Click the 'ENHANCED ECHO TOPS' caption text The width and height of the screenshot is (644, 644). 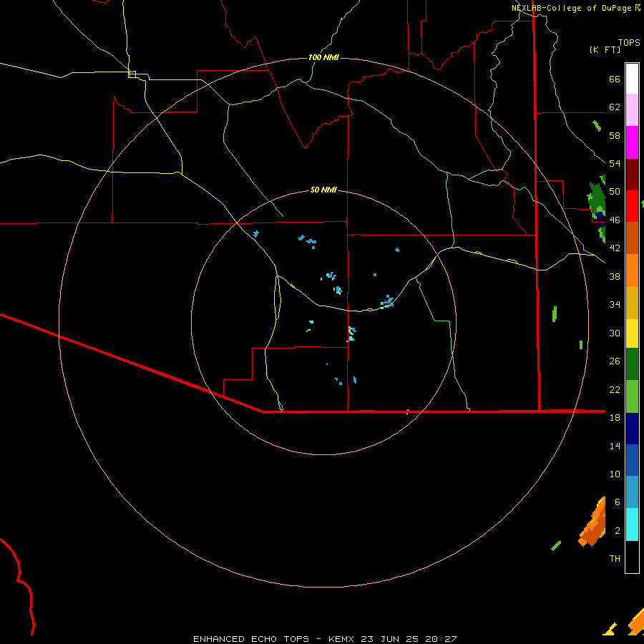click(251, 639)
